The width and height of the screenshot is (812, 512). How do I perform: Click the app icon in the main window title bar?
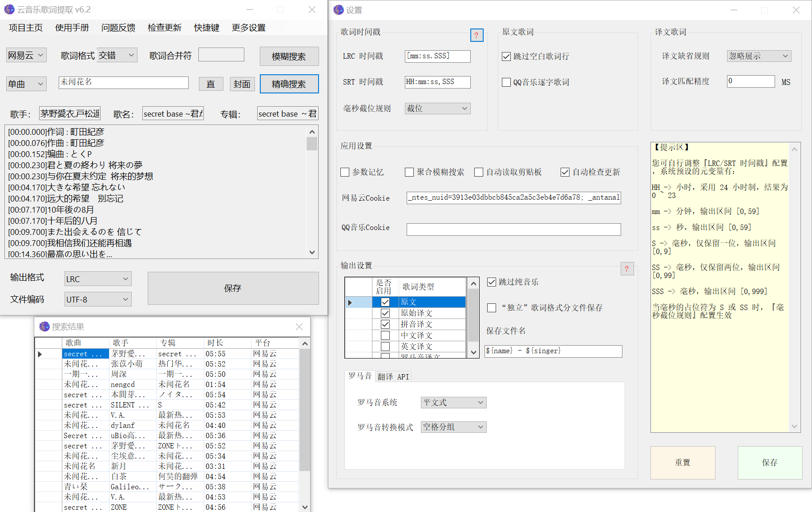pyautogui.click(x=9, y=9)
